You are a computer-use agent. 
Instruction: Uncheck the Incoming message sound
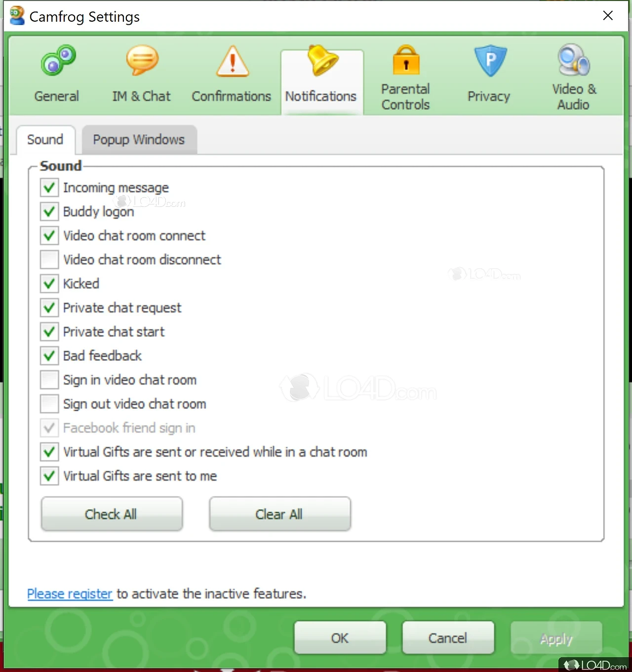[49, 188]
